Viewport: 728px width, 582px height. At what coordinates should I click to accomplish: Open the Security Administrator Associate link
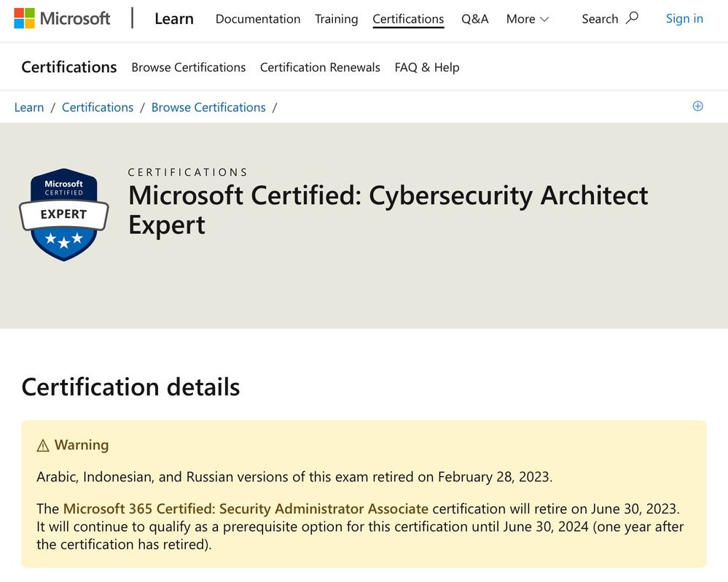246,508
